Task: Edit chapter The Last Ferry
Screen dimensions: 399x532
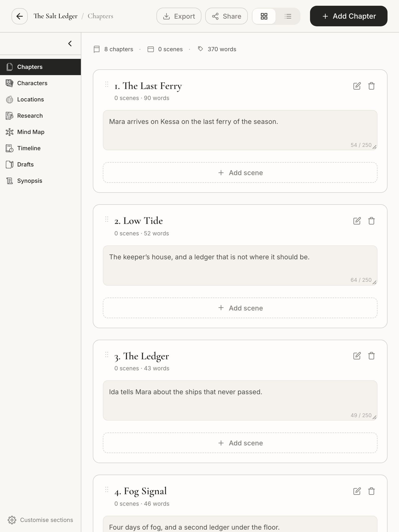Action: 357,86
